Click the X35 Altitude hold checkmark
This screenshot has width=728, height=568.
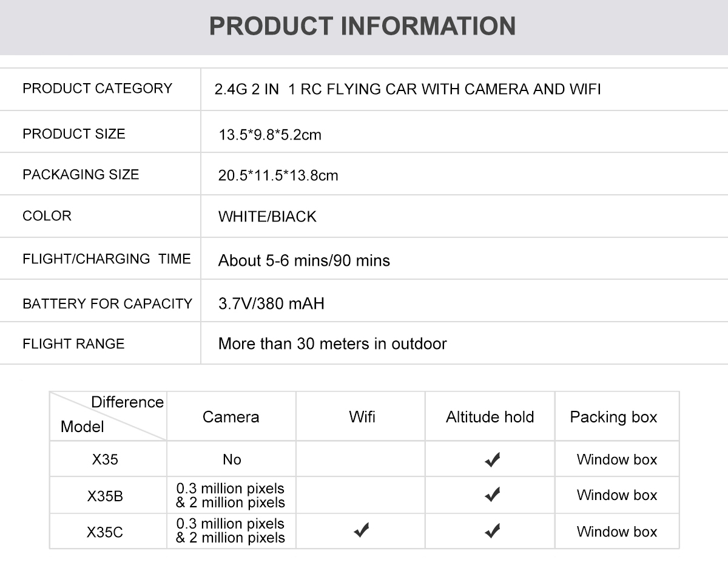coord(492,460)
